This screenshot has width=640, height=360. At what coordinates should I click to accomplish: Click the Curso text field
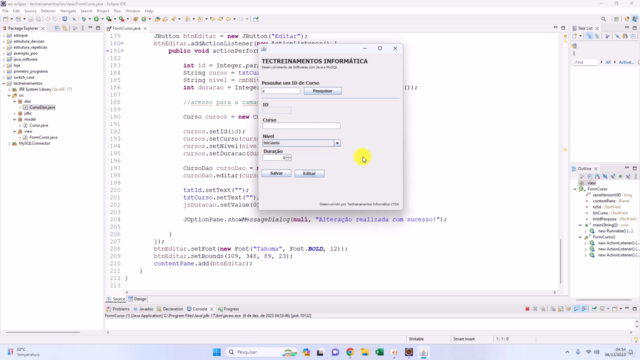[301, 126]
